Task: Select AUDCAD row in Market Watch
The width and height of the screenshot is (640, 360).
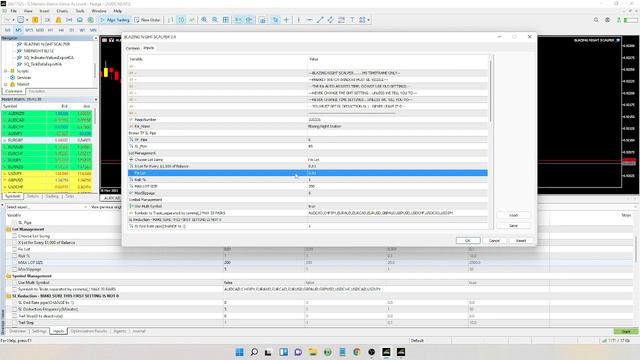Action: tap(47, 120)
